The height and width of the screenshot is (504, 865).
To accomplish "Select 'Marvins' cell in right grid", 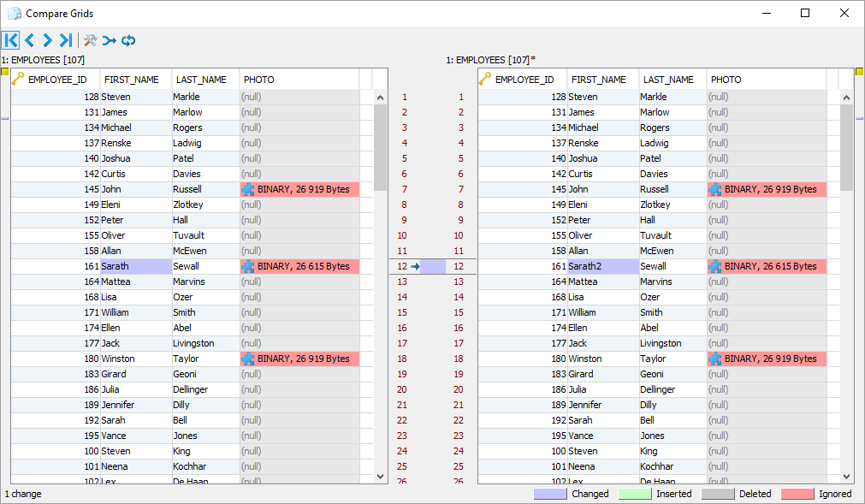I will [673, 282].
